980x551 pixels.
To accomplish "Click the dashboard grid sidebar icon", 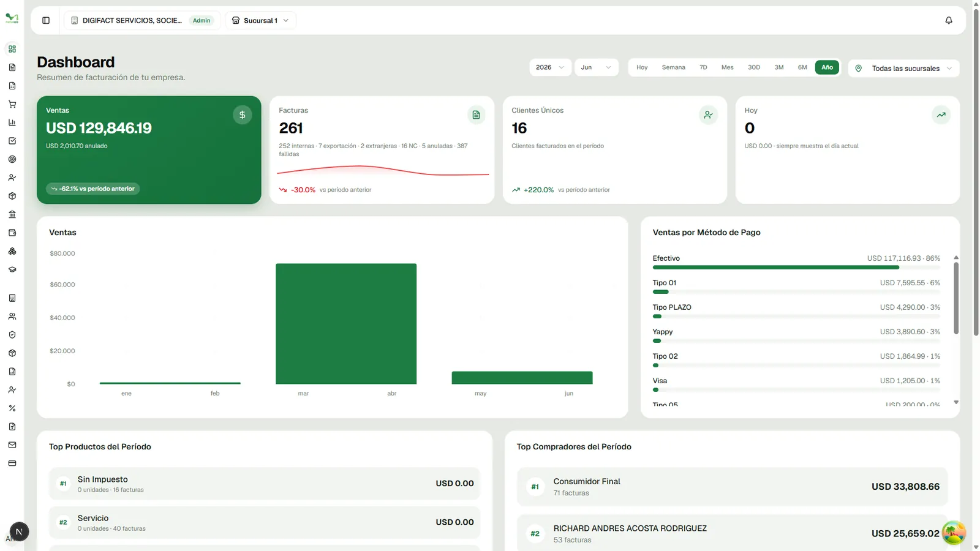I will (x=12, y=49).
